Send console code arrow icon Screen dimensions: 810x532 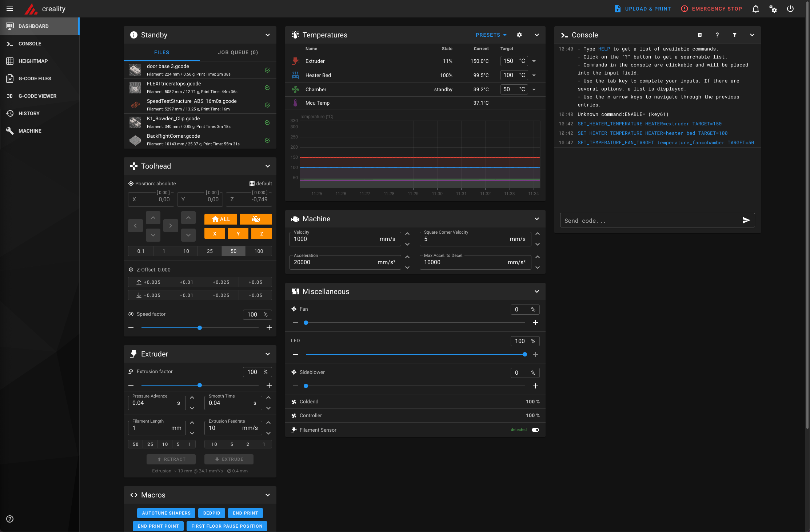click(x=746, y=220)
